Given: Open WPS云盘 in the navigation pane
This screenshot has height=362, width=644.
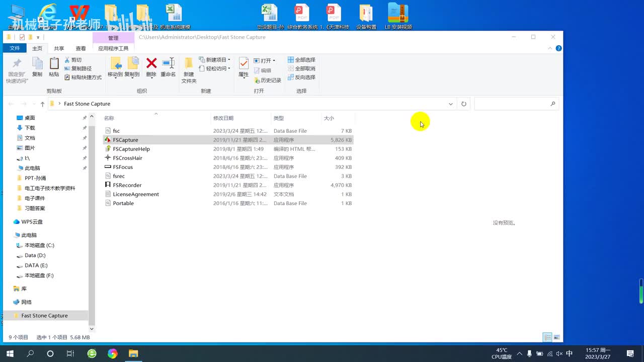Looking at the screenshot, I should tap(32, 222).
